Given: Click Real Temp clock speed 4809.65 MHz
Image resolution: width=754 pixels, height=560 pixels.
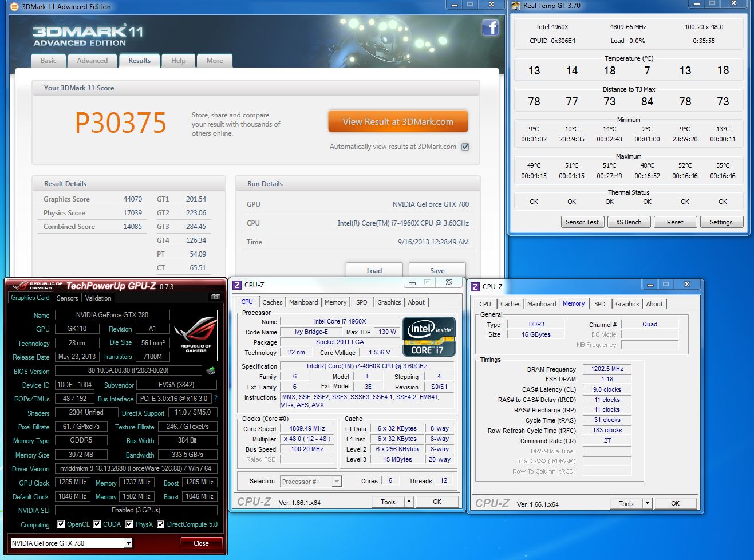Looking at the screenshot, I should point(628,27).
